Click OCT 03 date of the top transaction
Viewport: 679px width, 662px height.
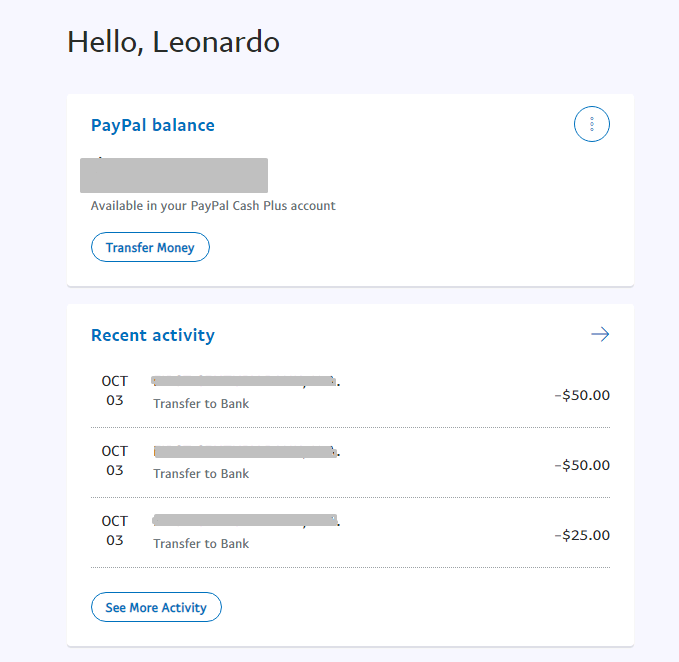coord(115,390)
